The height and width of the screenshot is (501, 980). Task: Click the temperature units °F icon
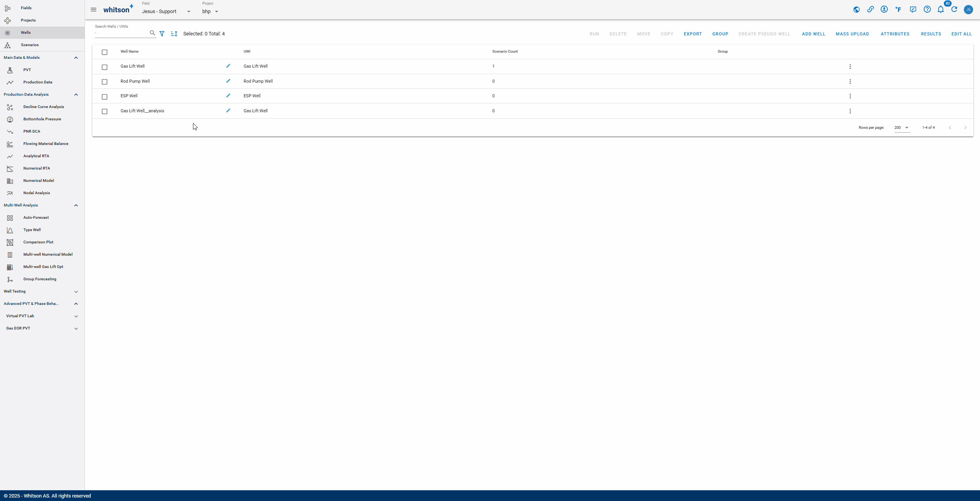898,10
